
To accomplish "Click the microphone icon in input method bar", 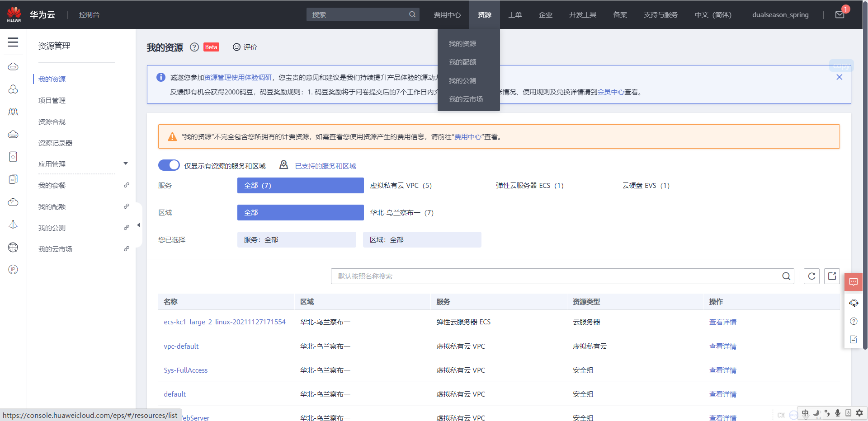I will pyautogui.click(x=838, y=413).
